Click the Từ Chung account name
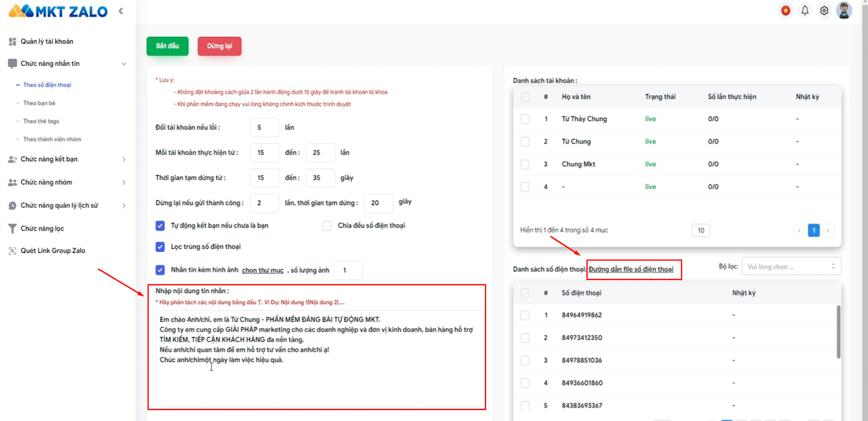The image size is (868, 421). pyautogui.click(x=576, y=142)
